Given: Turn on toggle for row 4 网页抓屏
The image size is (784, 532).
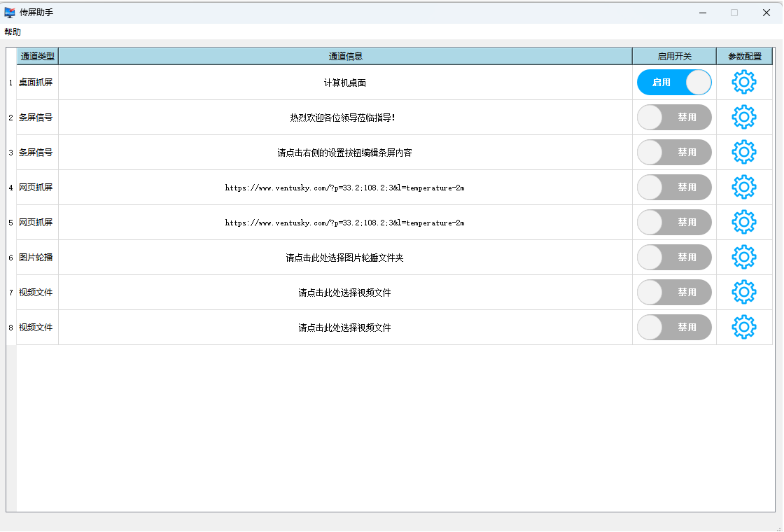Looking at the screenshot, I should (x=673, y=188).
